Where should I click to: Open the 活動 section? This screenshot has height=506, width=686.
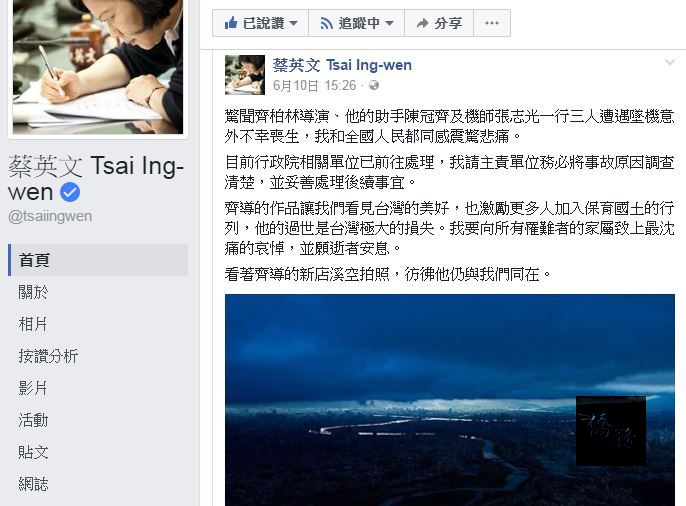click(x=33, y=420)
